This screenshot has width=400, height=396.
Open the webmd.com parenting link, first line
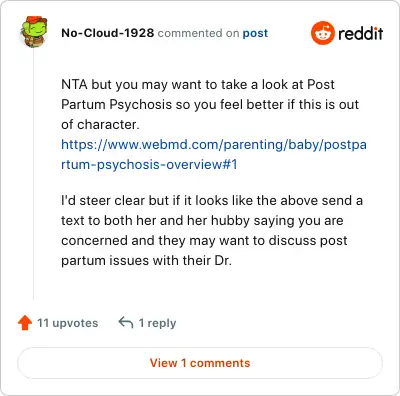tap(214, 145)
